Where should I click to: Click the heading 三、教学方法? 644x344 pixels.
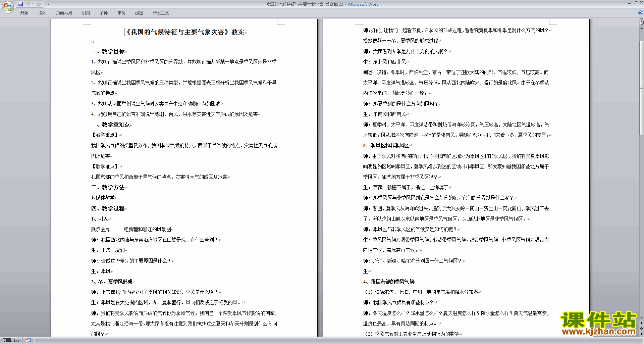click(108, 187)
